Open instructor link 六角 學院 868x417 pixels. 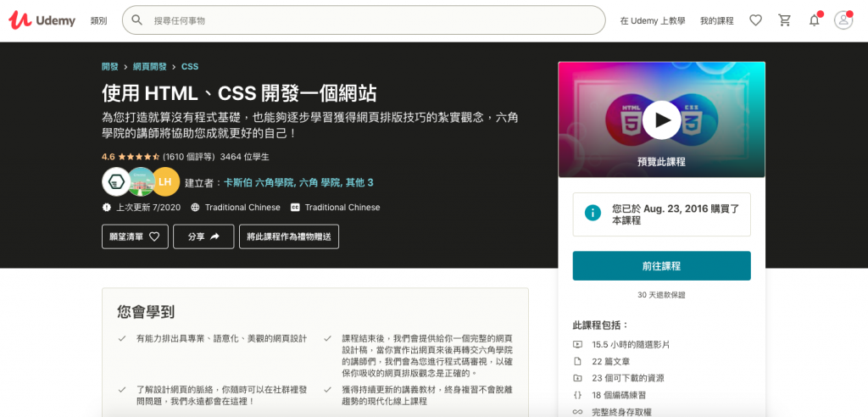point(320,182)
